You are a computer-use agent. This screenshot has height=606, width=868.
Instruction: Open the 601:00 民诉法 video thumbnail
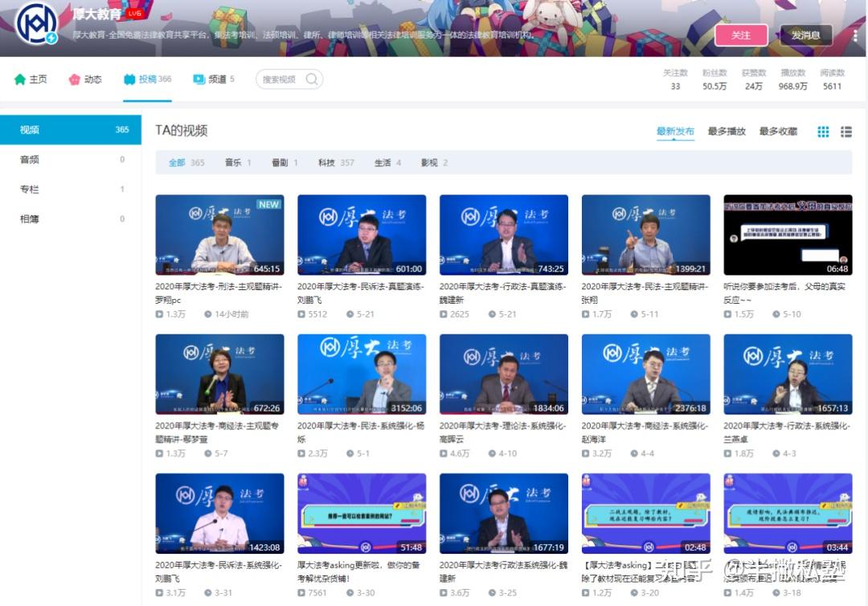click(x=362, y=235)
